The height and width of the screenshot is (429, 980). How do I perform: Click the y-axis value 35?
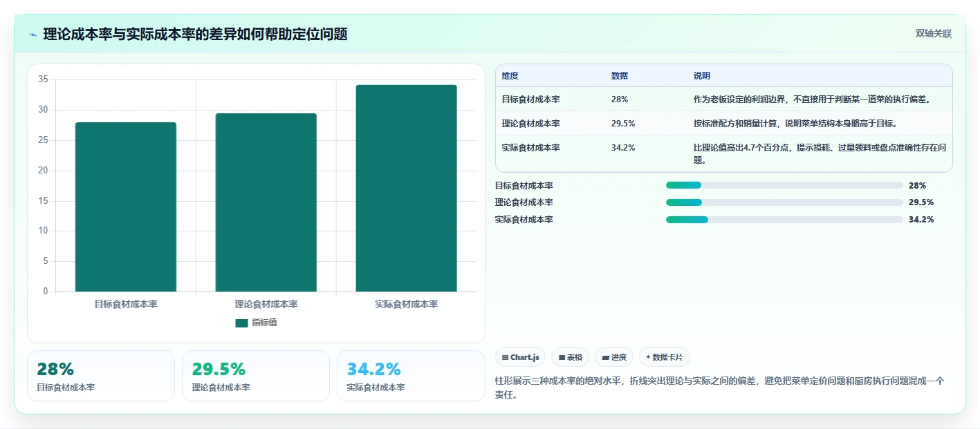click(x=43, y=79)
